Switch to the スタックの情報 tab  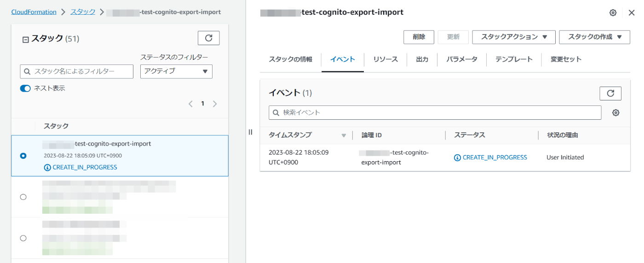click(x=291, y=59)
